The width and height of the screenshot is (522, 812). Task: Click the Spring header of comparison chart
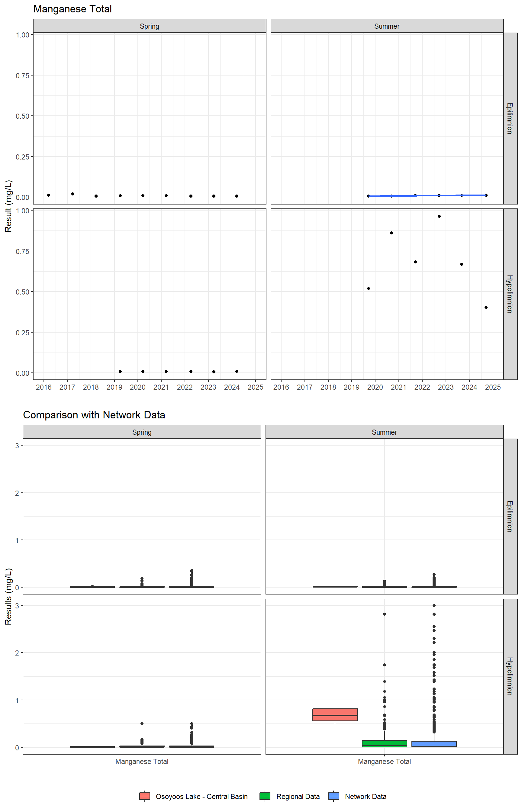pyautogui.click(x=142, y=432)
